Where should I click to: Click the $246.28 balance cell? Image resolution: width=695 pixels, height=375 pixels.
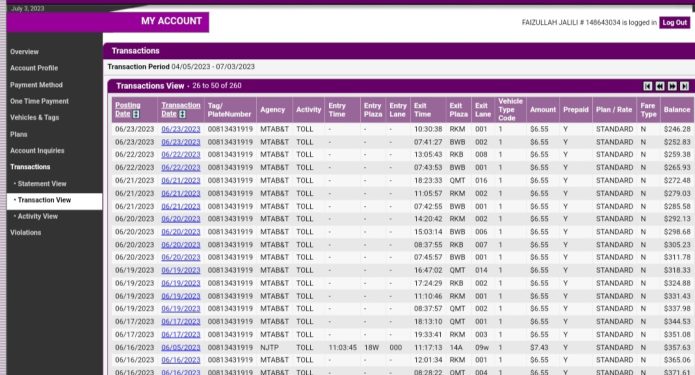tap(677, 129)
